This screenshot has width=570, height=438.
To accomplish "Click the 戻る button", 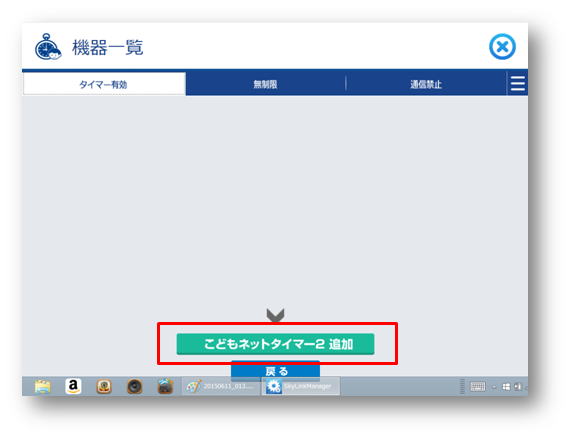I will (x=275, y=370).
